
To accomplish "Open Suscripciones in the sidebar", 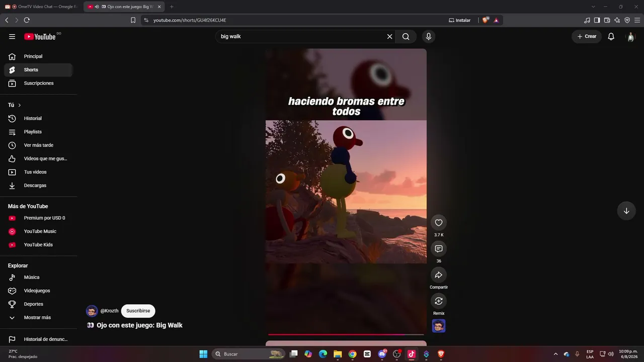I will coord(38,83).
